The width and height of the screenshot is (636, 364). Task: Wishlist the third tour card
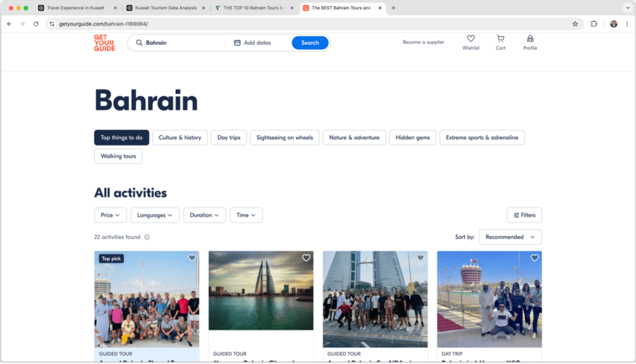coord(420,258)
